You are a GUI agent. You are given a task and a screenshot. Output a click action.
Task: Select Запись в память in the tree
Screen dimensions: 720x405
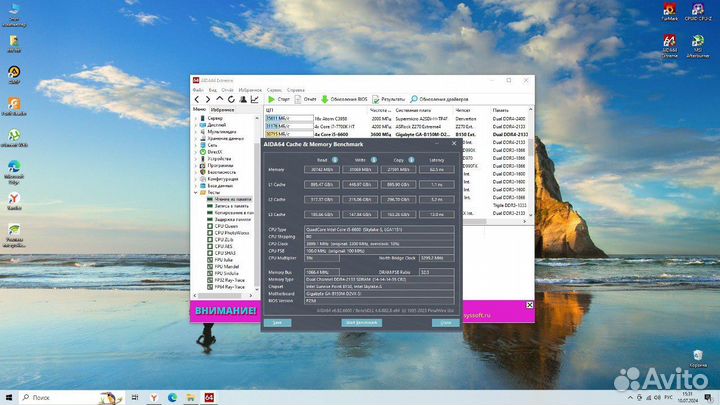(x=231, y=206)
